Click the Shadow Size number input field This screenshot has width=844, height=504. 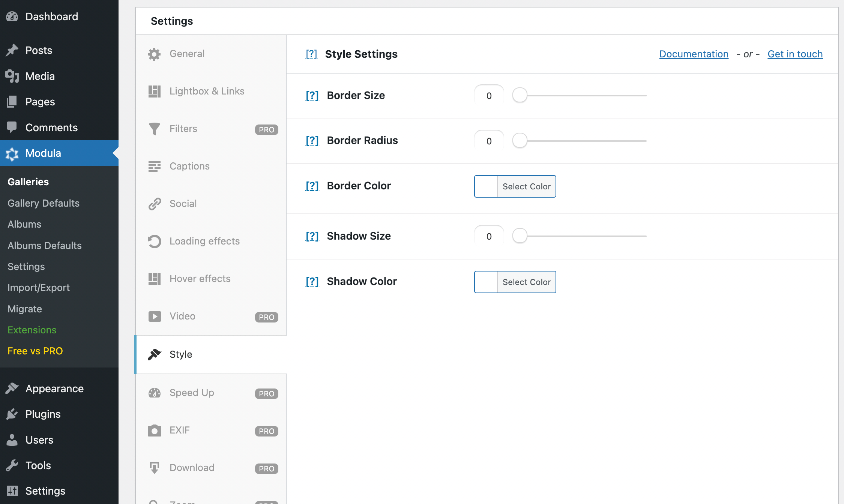[489, 236]
